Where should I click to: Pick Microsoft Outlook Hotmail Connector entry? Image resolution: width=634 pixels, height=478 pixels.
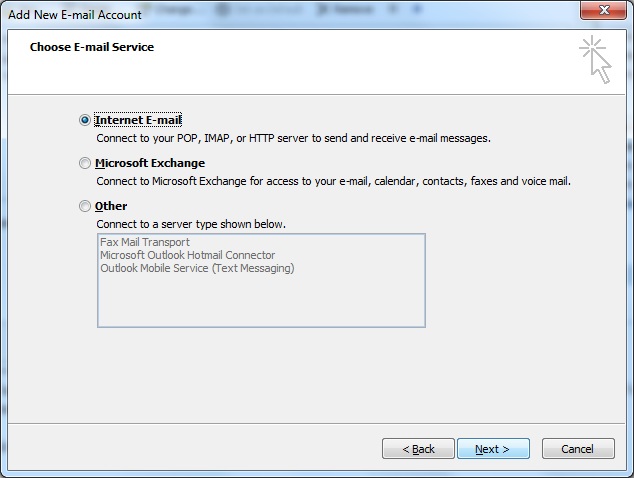[188, 255]
